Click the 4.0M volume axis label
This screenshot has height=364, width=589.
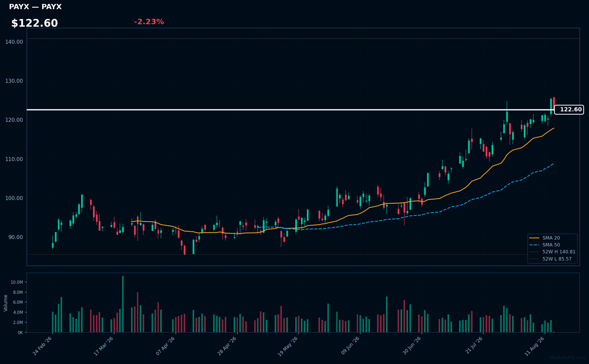[18, 312]
